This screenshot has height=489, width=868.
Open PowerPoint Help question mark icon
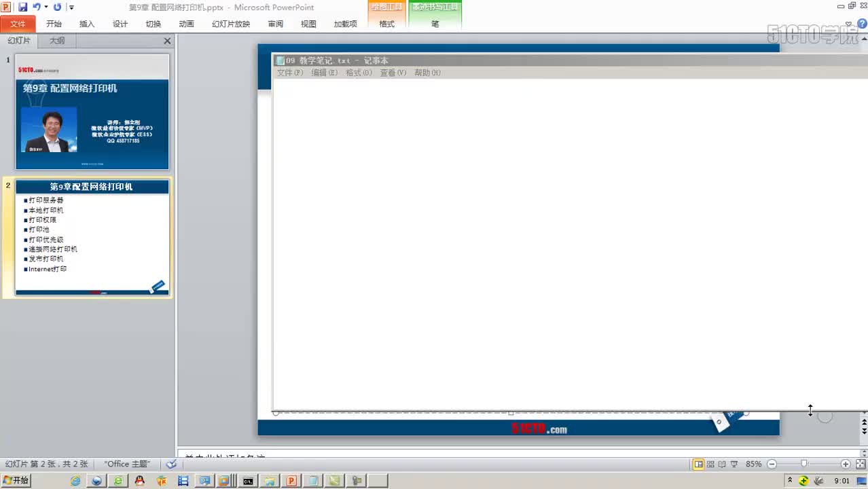click(862, 24)
